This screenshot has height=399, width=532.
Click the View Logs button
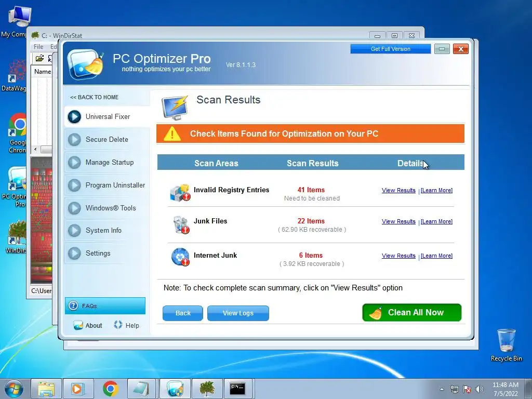pos(238,313)
